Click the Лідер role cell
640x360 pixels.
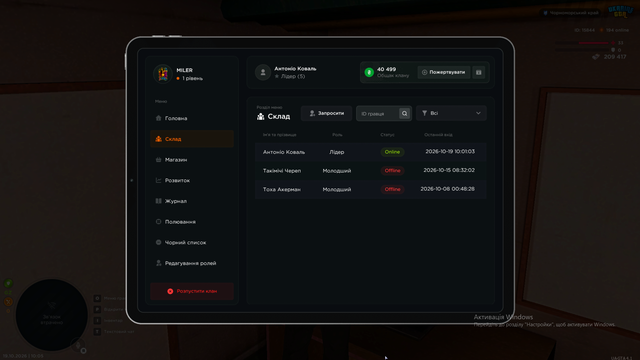(x=337, y=152)
